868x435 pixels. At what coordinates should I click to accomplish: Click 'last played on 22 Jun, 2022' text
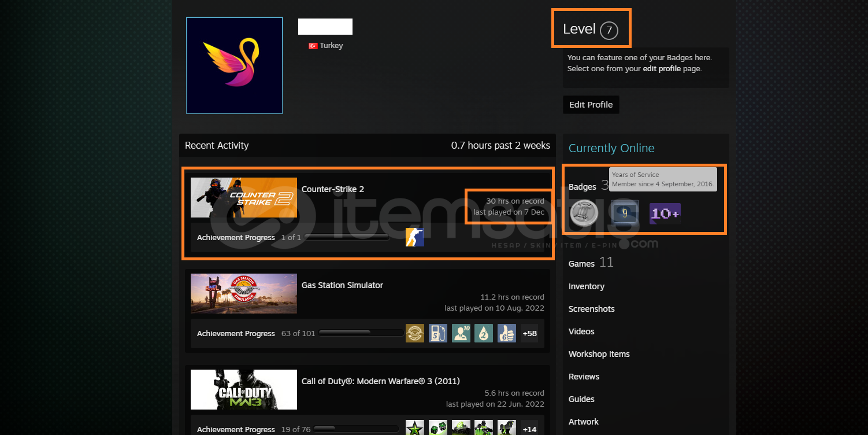click(x=495, y=404)
